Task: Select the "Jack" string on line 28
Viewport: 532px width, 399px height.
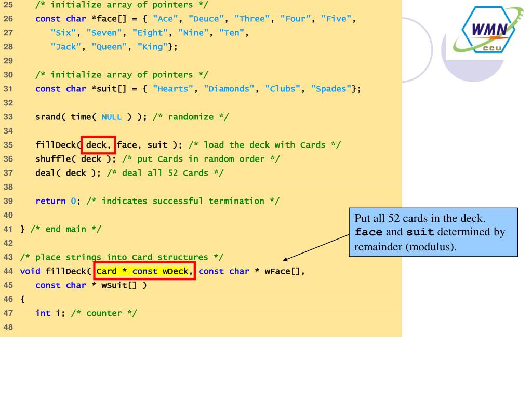Action: pyautogui.click(x=66, y=47)
